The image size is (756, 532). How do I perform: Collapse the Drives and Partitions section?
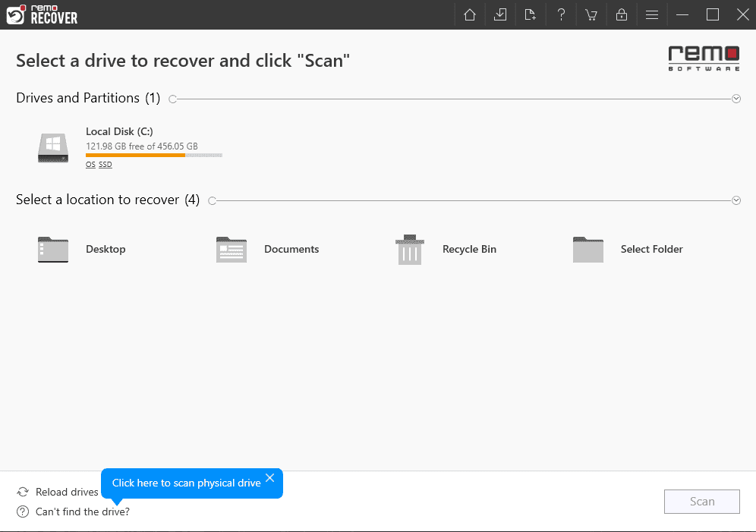tap(736, 99)
